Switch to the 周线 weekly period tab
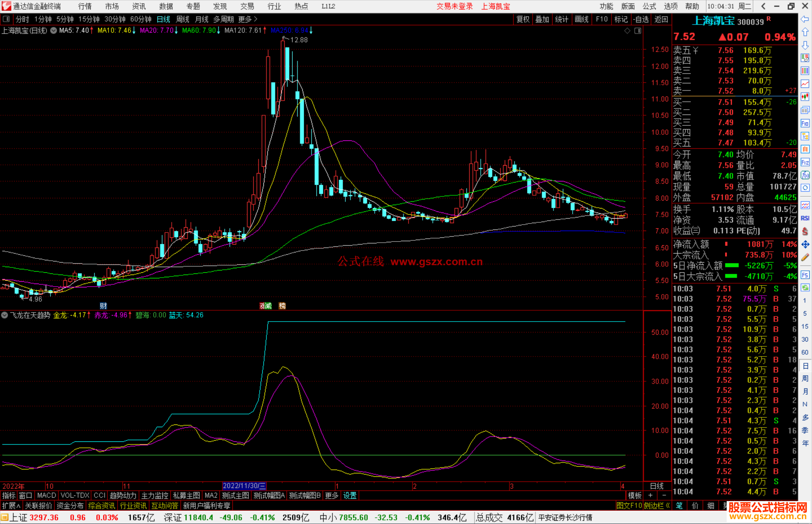Screen dimensions: 812x524 tap(183, 19)
